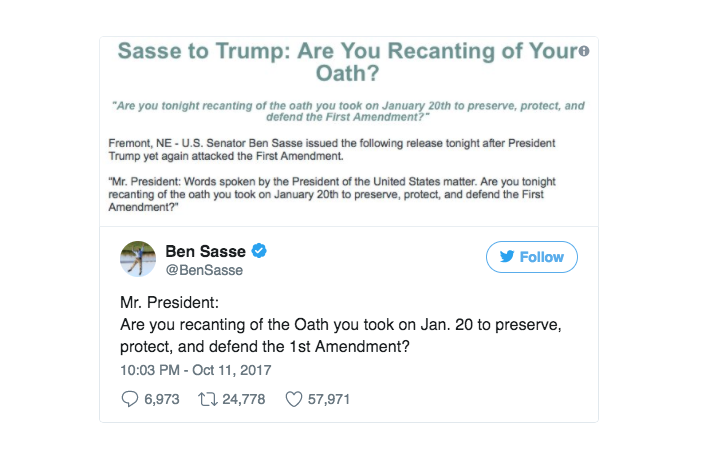Click the reply speech bubble icon
Image resolution: width=710 pixels, height=459 pixels.
pos(130,399)
